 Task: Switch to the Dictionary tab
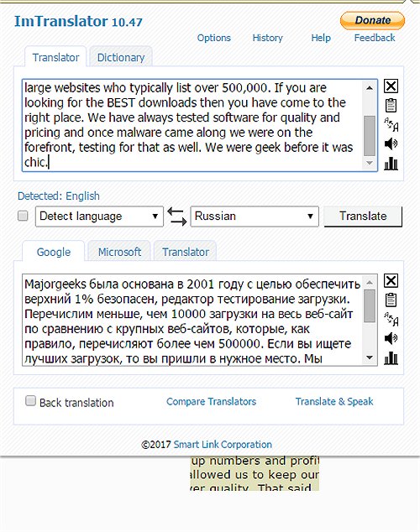(121, 57)
